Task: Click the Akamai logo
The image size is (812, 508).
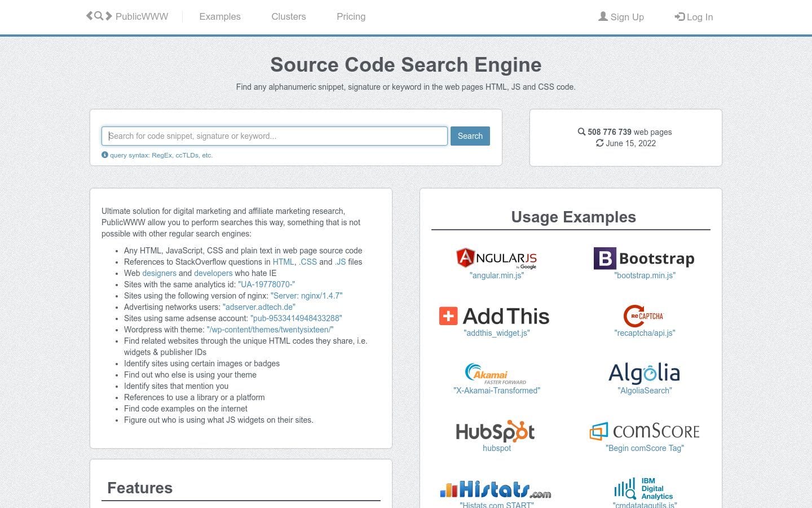Action: pos(496,374)
